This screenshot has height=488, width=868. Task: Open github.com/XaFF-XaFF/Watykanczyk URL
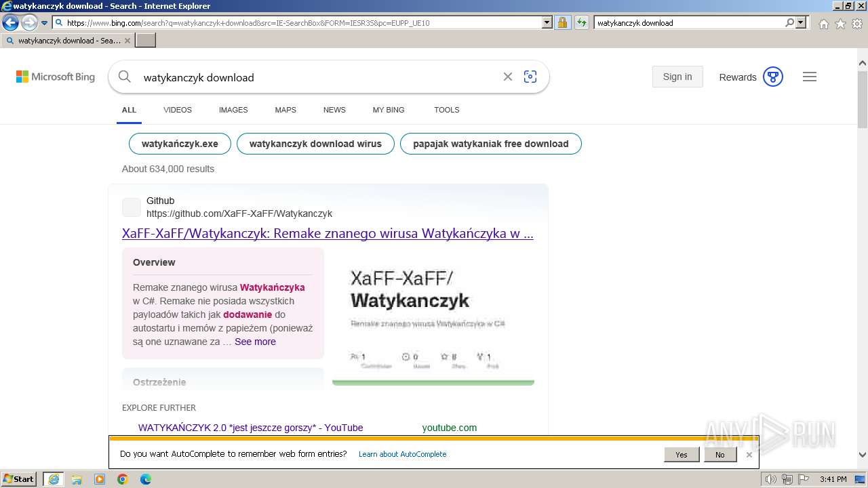click(239, 213)
